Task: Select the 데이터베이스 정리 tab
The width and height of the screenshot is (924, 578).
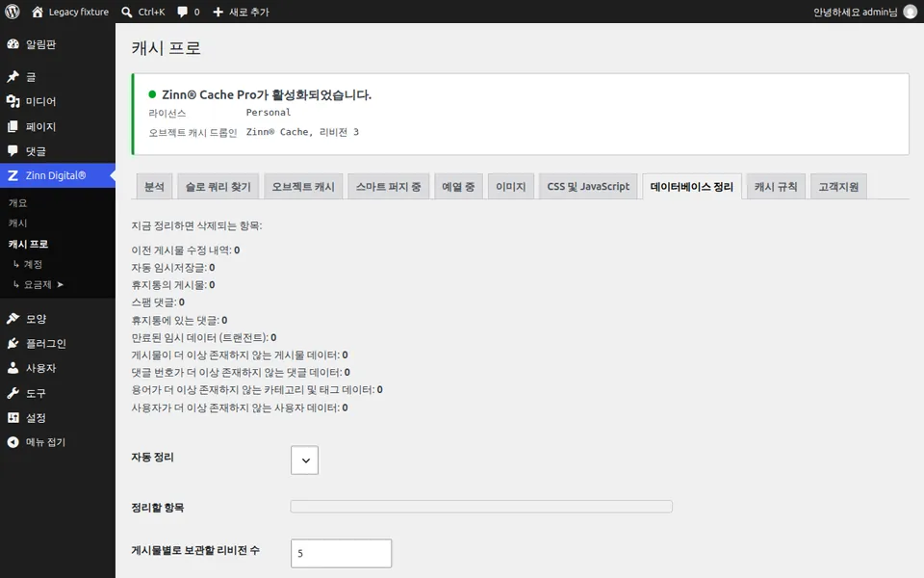Action: pyautogui.click(x=692, y=186)
